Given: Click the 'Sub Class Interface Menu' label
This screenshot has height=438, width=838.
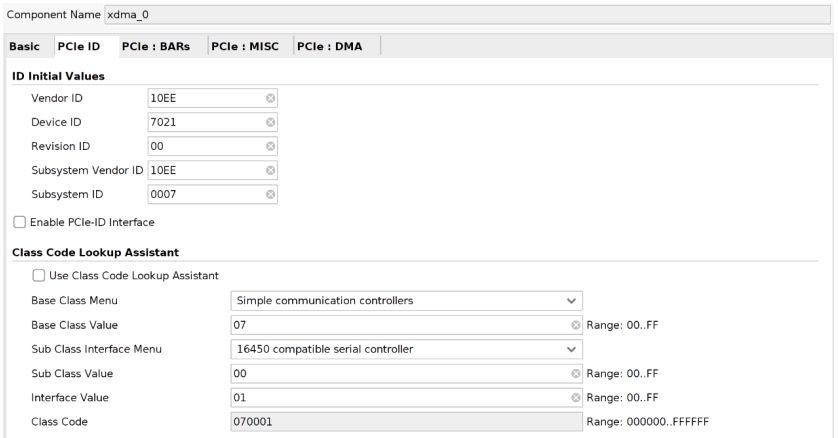Looking at the screenshot, I should pyautogui.click(x=96, y=349).
